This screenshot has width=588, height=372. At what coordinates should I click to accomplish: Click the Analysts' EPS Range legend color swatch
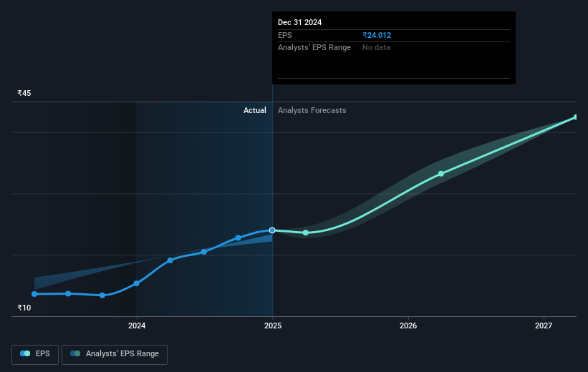(x=75, y=353)
